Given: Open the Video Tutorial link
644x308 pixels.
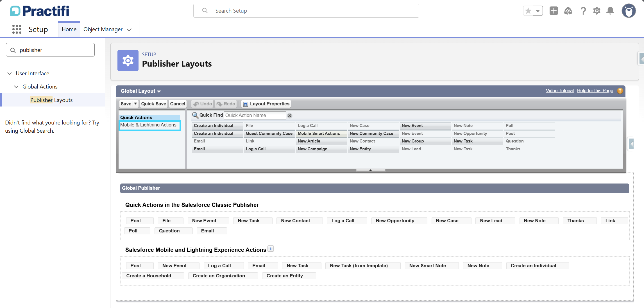Looking at the screenshot, I should pos(560,90).
